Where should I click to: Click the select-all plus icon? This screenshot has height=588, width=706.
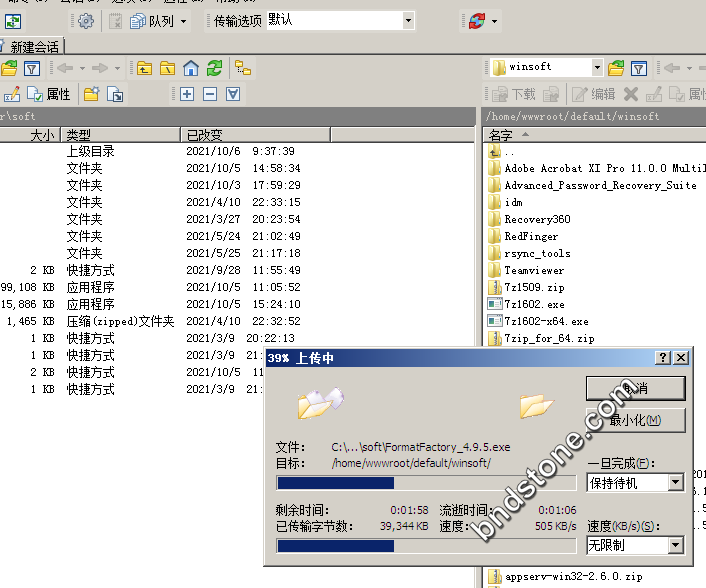(x=187, y=94)
